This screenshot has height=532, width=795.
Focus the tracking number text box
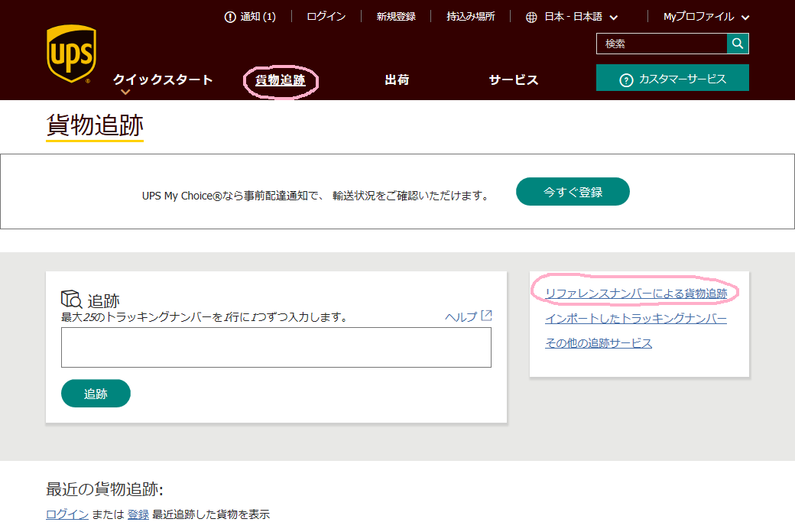pyautogui.click(x=276, y=347)
